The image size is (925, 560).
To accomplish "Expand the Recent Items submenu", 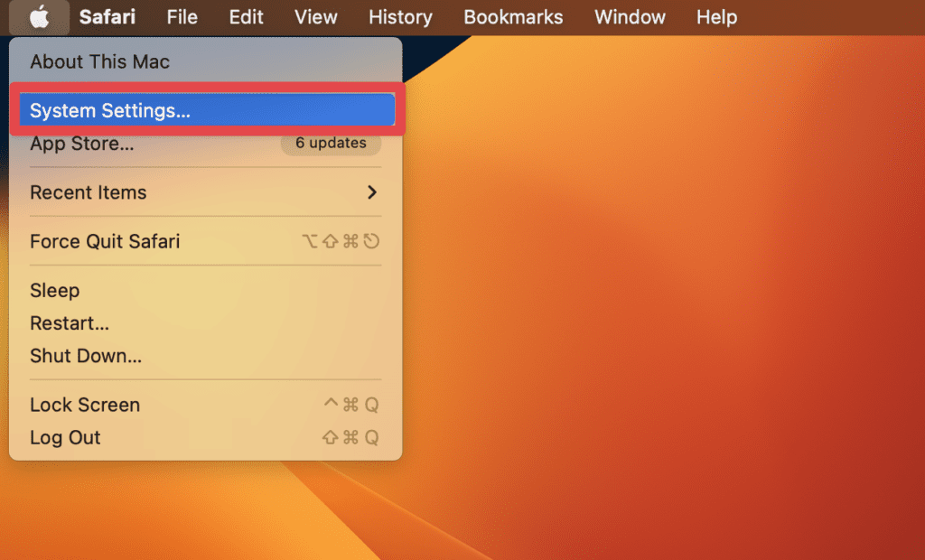I will (205, 192).
